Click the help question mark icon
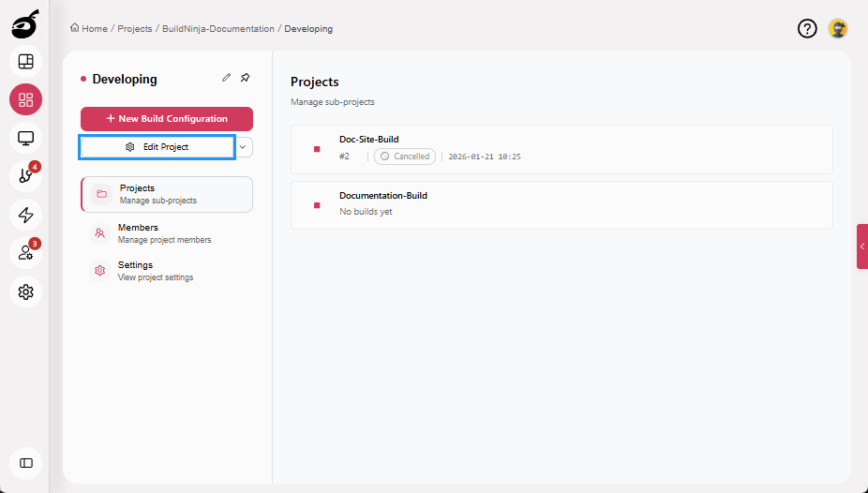The height and width of the screenshot is (493, 868). 807,28
